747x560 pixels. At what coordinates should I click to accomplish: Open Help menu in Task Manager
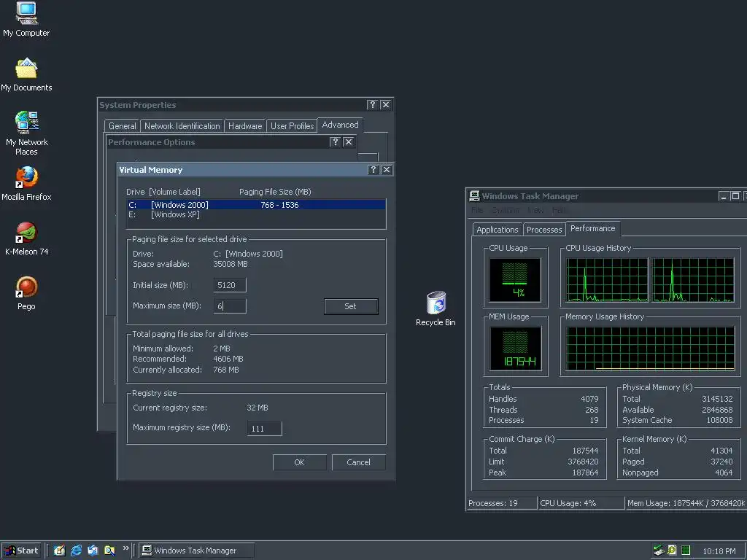click(x=559, y=210)
